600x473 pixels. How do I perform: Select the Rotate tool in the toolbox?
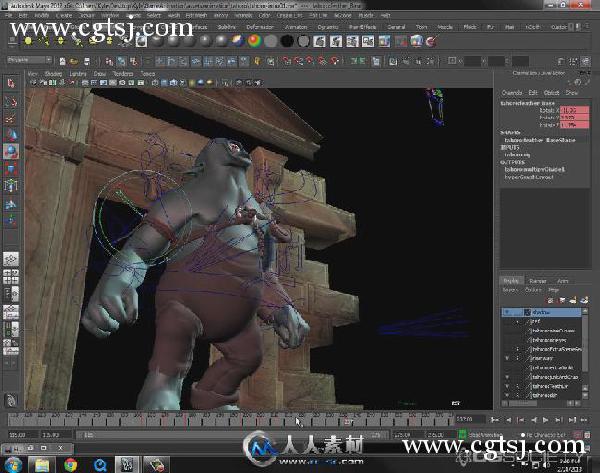point(11,152)
